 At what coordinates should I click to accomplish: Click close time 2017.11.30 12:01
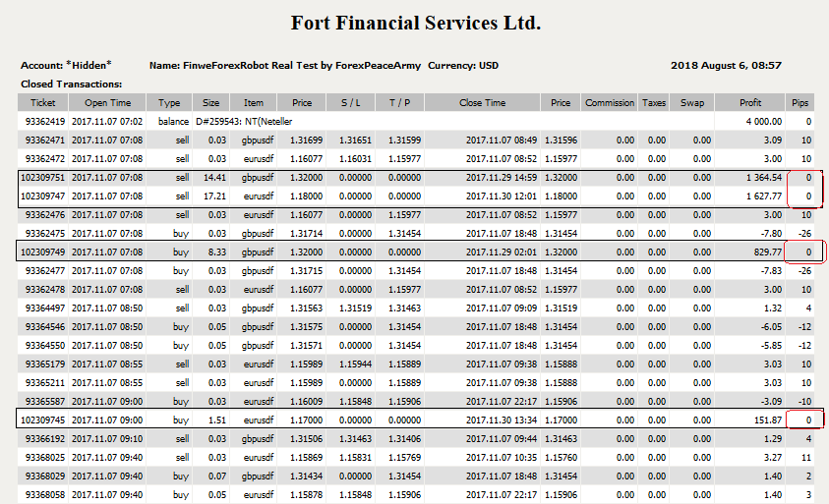[502, 196]
